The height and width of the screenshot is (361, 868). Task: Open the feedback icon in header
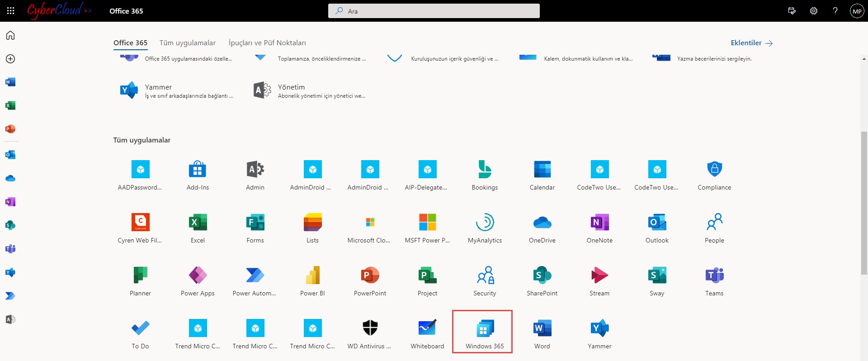792,11
